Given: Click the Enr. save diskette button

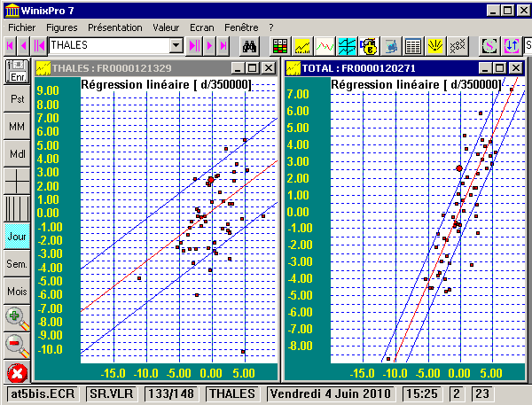Looking at the screenshot, I should point(18,72).
